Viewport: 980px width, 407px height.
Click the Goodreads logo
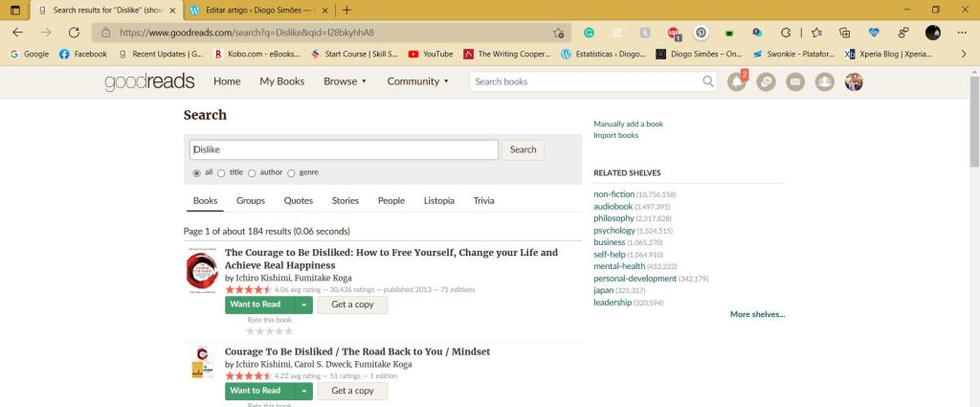(x=149, y=81)
